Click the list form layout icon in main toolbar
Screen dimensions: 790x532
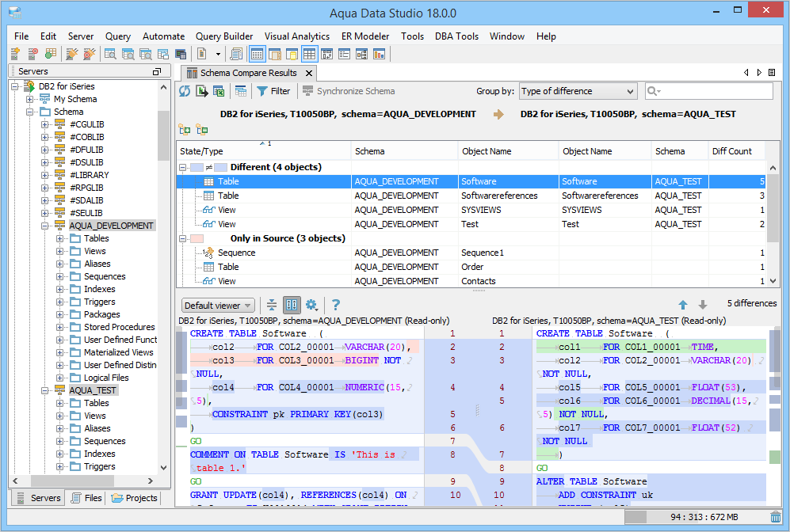tap(344, 54)
